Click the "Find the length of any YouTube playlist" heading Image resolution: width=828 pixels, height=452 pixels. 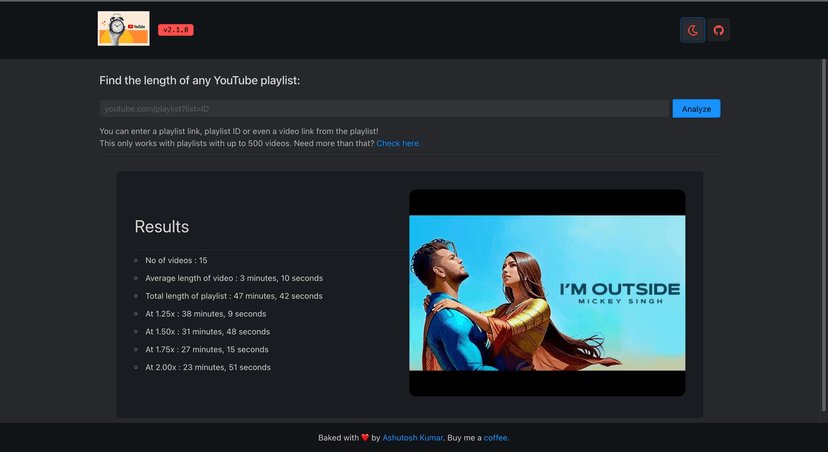(200, 81)
